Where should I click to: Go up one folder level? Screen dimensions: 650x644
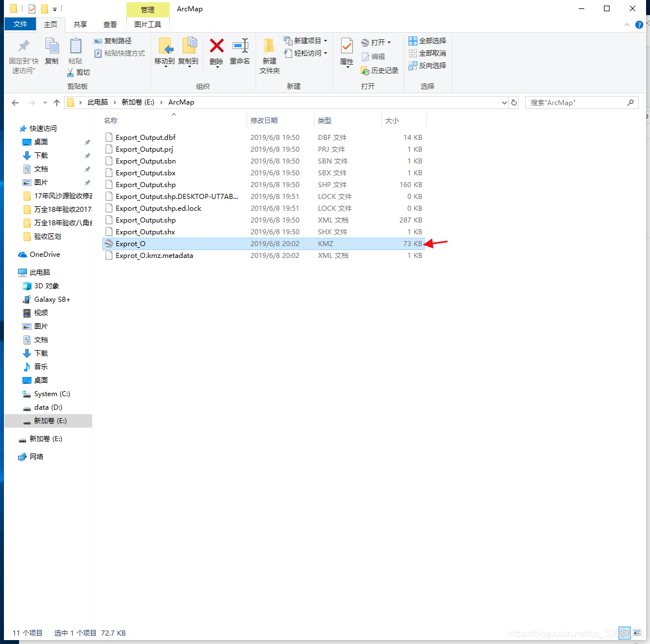[x=57, y=103]
